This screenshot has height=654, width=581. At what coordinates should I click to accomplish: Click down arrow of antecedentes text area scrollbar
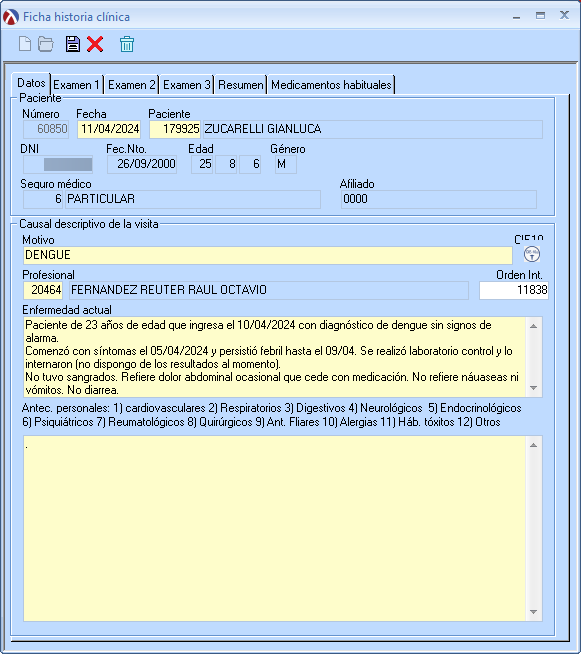[x=533, y=612]
